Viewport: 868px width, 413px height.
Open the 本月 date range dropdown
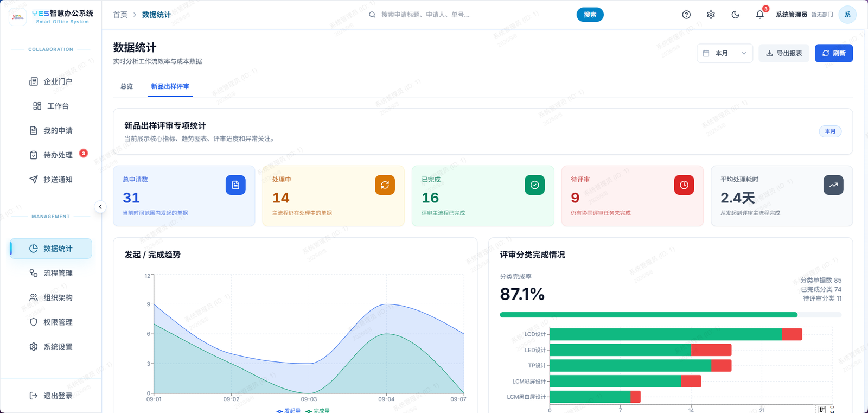(725, 53)
